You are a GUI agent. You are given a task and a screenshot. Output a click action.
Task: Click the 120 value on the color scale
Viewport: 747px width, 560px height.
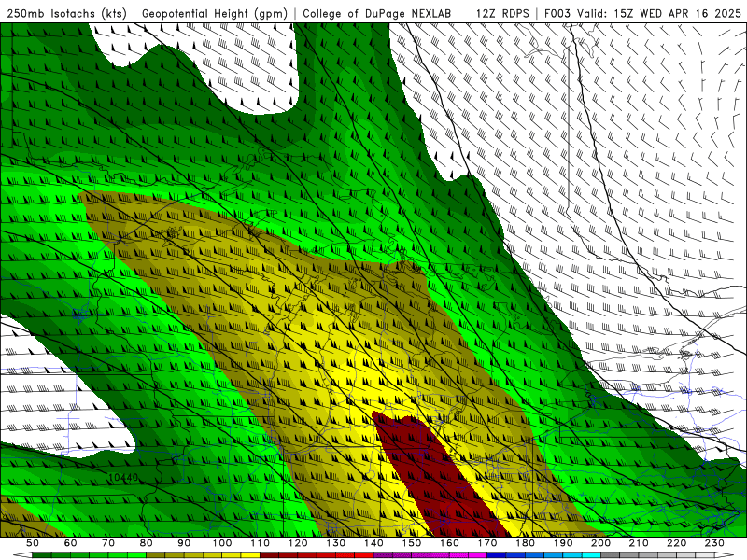(298, 543)
